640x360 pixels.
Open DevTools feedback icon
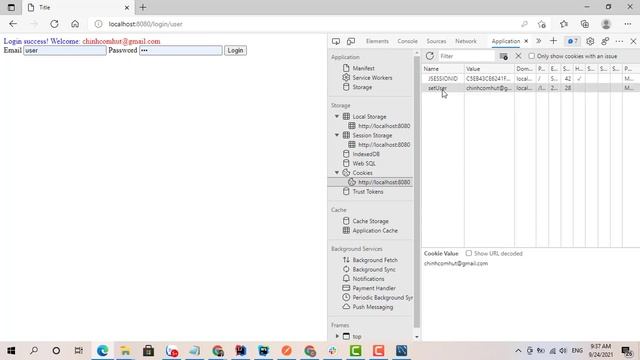coord(605,41)
